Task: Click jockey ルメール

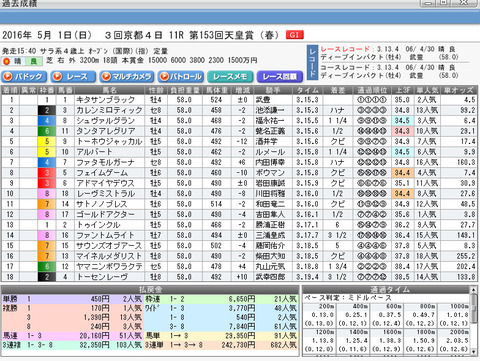Action: pos(270,152)
